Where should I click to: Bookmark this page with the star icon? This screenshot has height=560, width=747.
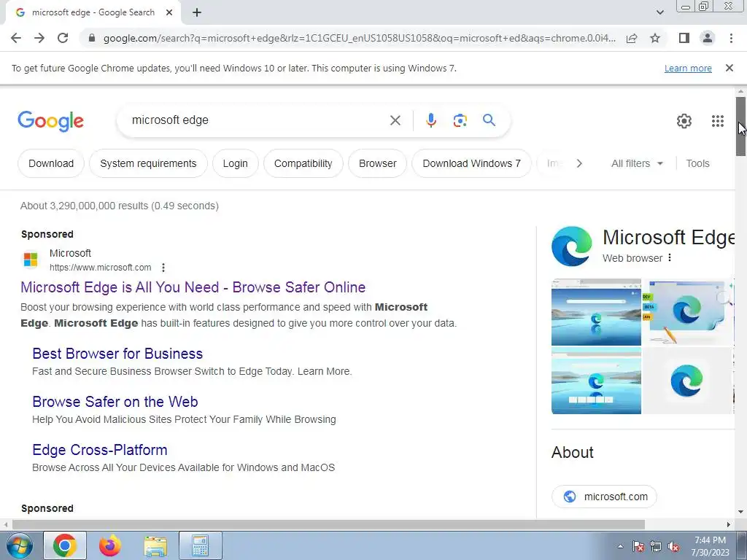click(655, 38)
